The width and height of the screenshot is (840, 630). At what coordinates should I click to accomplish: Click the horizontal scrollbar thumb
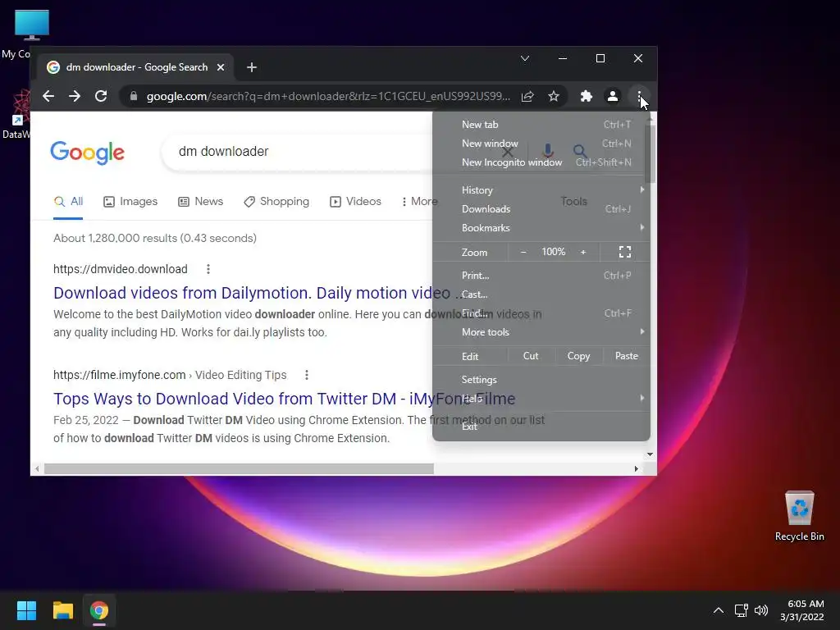(239, 468)
